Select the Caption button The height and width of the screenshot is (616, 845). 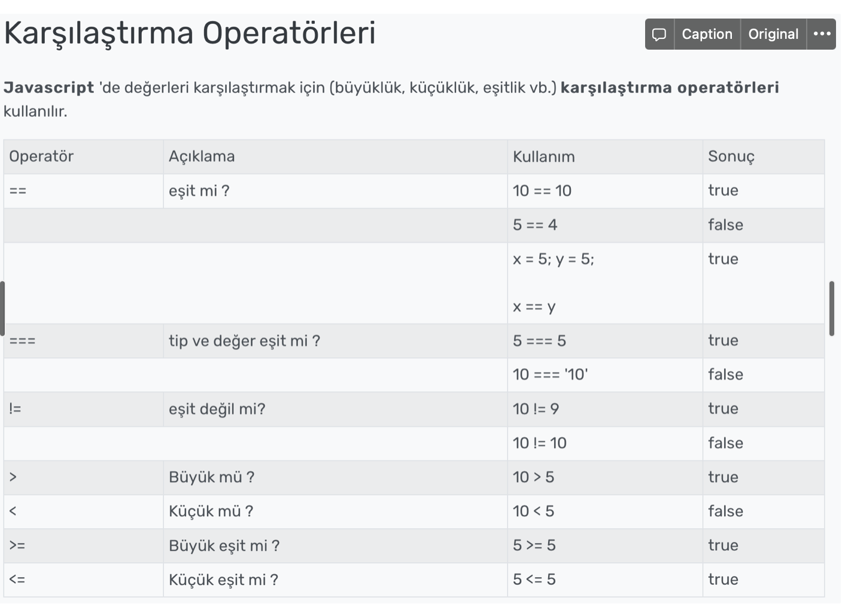tap(707, 34)
